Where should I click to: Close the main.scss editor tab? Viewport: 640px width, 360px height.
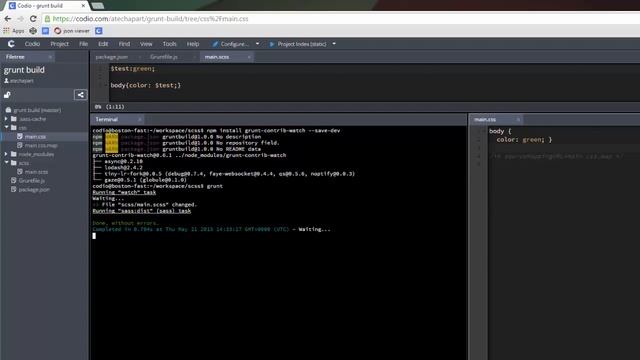pyautogui.click(x=249, y=57)
